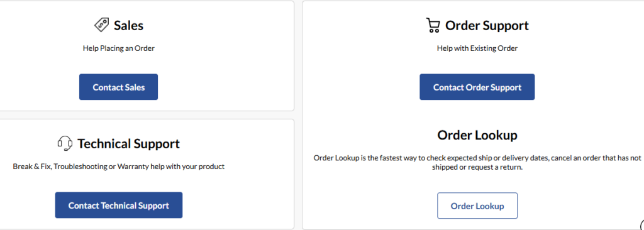644x230 pixels.
Task: Click the headset icon beside Technical Support
Action: tap(65, 143)
